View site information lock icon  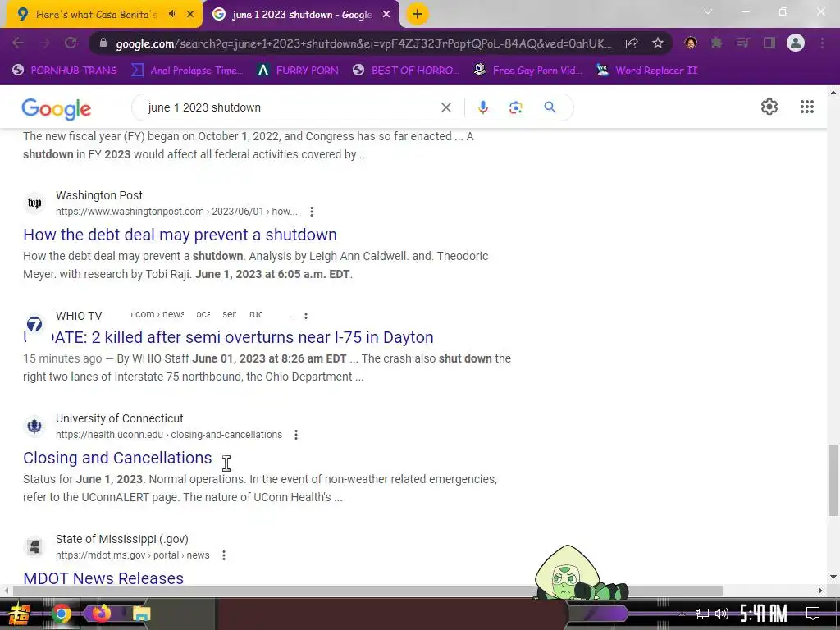coord(103,43)
